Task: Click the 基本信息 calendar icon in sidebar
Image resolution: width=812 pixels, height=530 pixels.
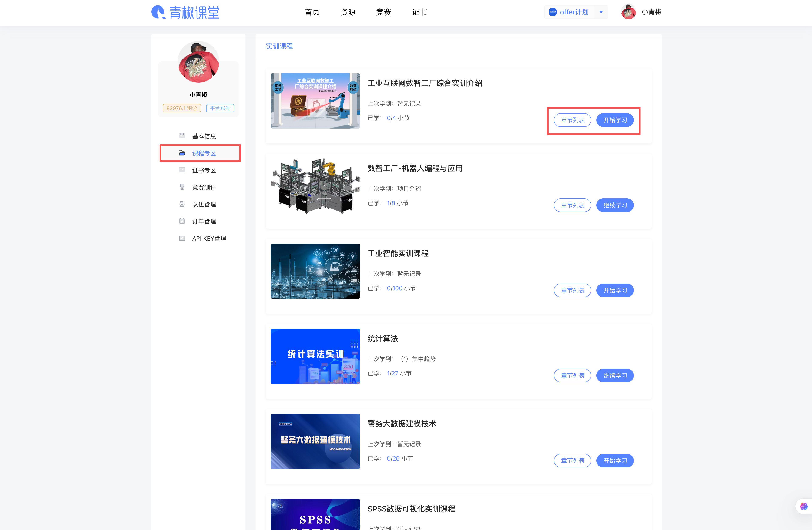Action: click(182, 136)
